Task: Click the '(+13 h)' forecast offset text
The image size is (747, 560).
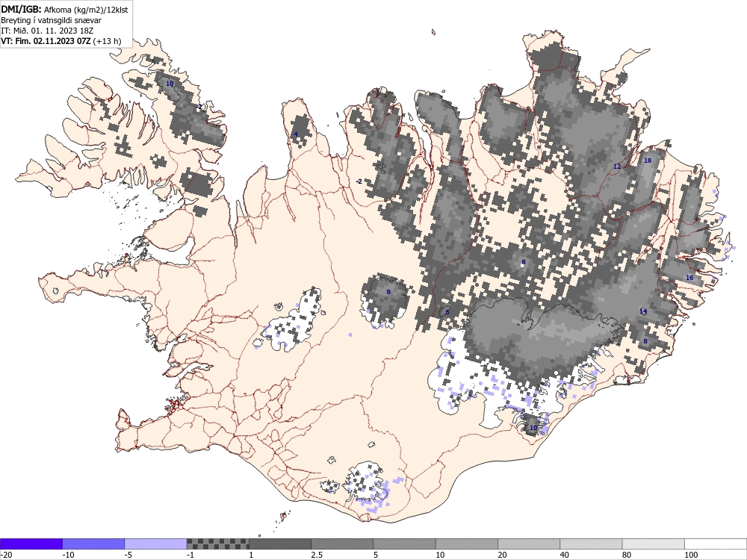Action: tap(107, 41)
